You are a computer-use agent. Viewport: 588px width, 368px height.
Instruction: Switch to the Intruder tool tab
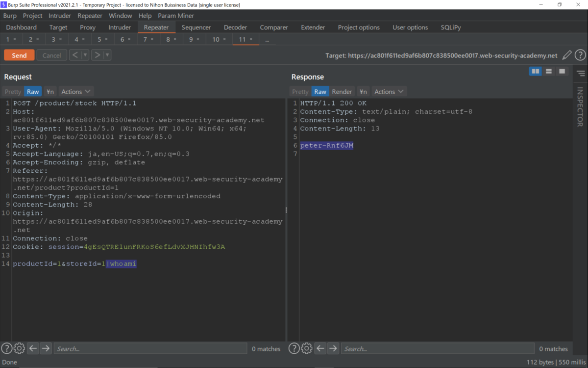click(120, 27)
